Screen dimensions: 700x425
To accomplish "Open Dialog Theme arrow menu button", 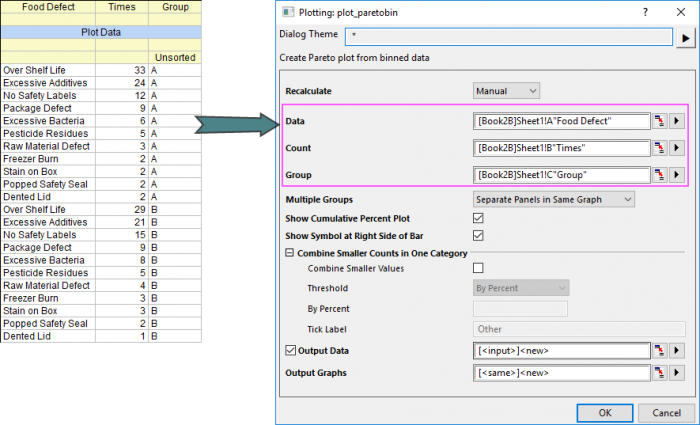I will (686, 37).
